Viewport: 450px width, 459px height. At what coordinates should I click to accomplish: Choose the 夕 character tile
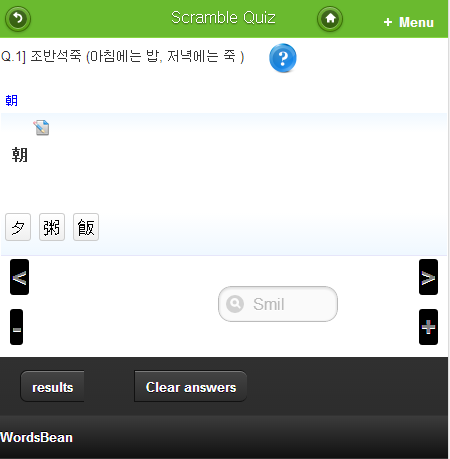click(18, 227)
